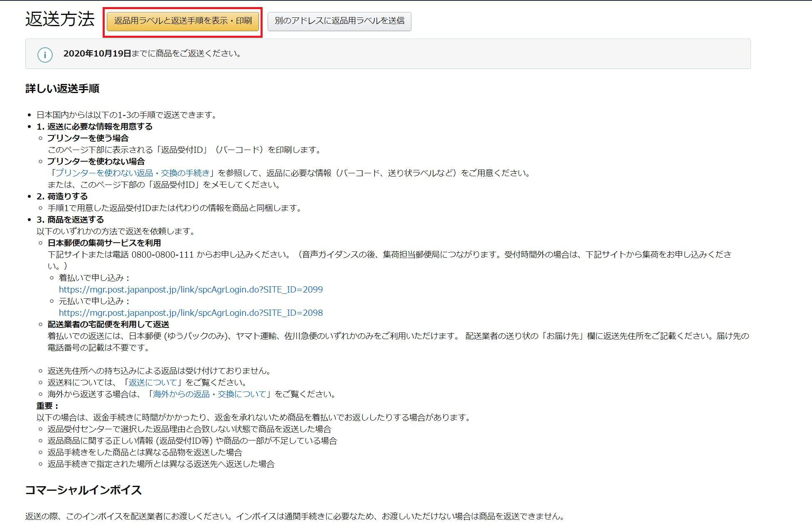
Task: Click the info icon in the deadline notice
Action: tap(45, 54)
